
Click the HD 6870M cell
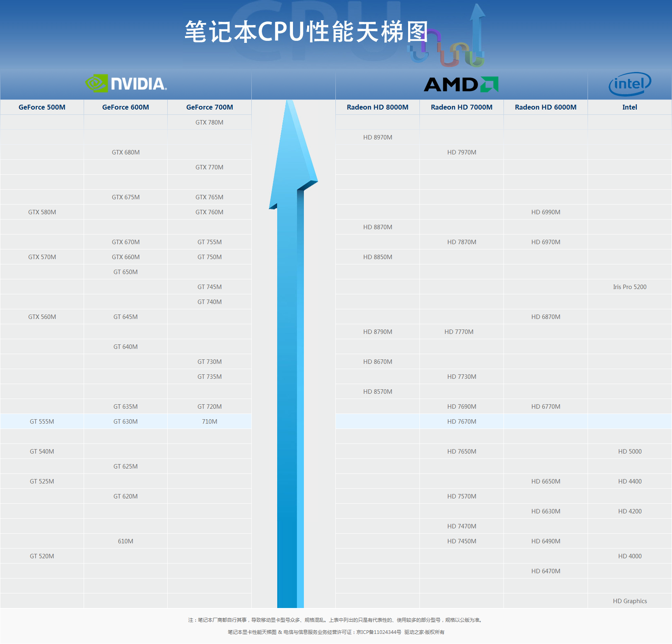tap(546, 317)
